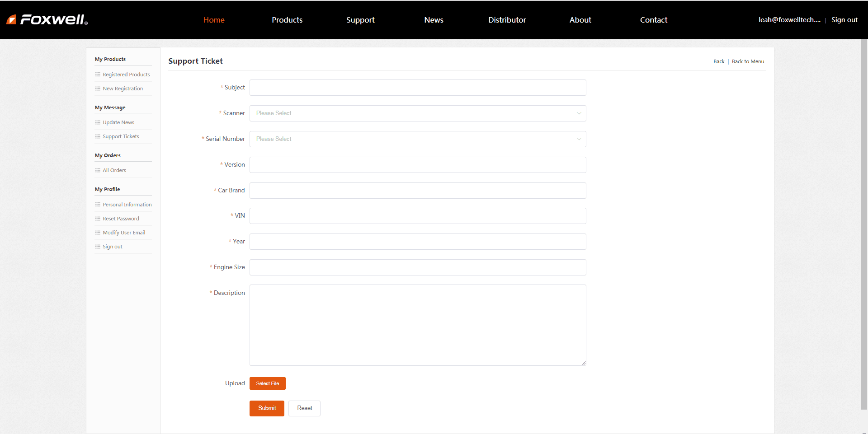Open the Products navigation menu
Viewport: 868px width, 434px height.
(287, 20)
